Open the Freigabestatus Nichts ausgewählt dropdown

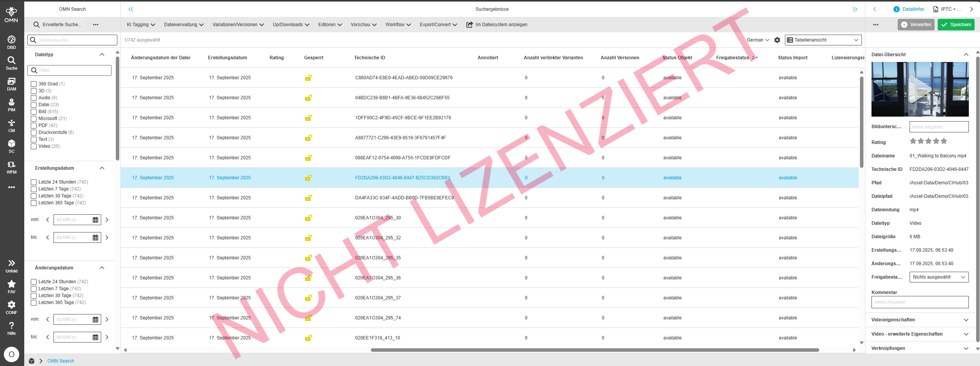[939, 277]
